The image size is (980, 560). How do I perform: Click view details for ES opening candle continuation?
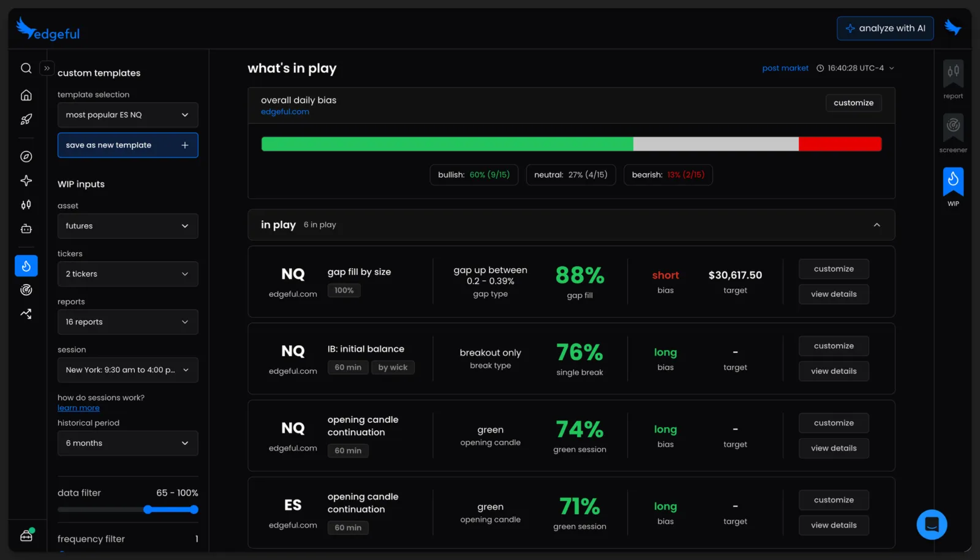(x=834, y=525)
